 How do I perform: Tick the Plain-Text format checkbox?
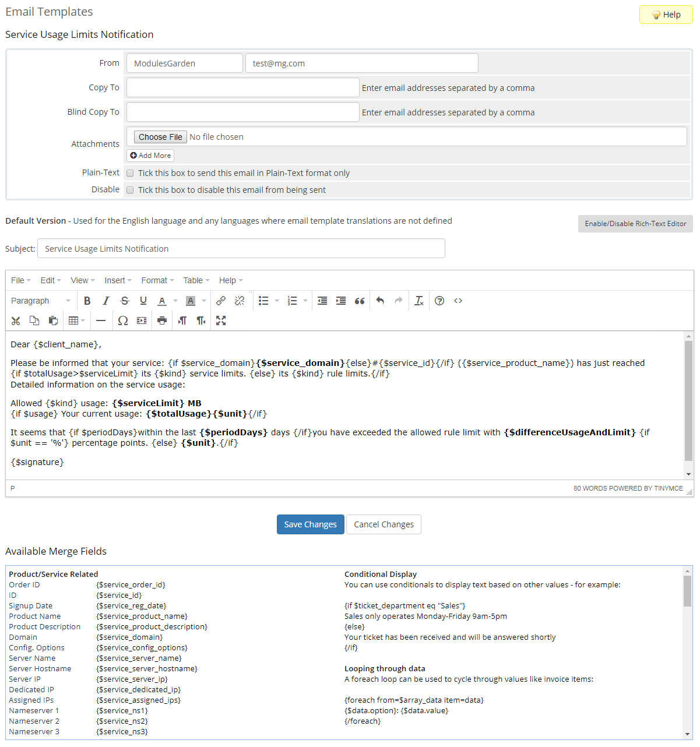point(130,173)
